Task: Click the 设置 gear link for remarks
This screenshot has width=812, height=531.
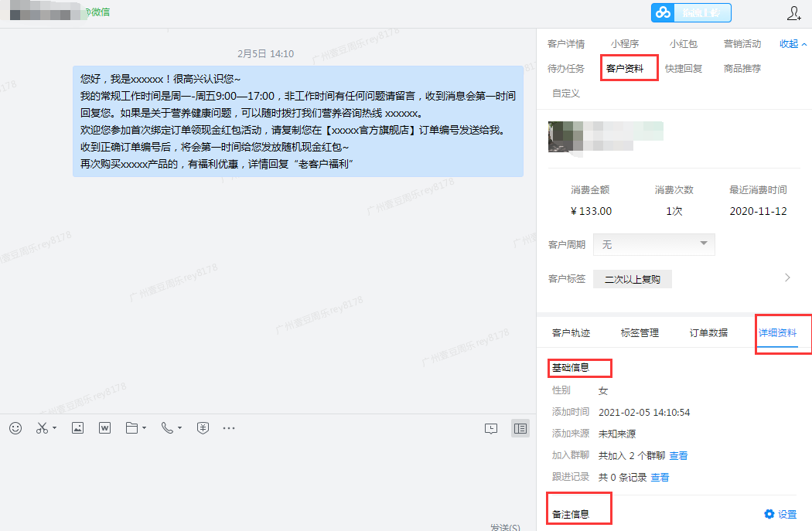Action: coord(780,514)
